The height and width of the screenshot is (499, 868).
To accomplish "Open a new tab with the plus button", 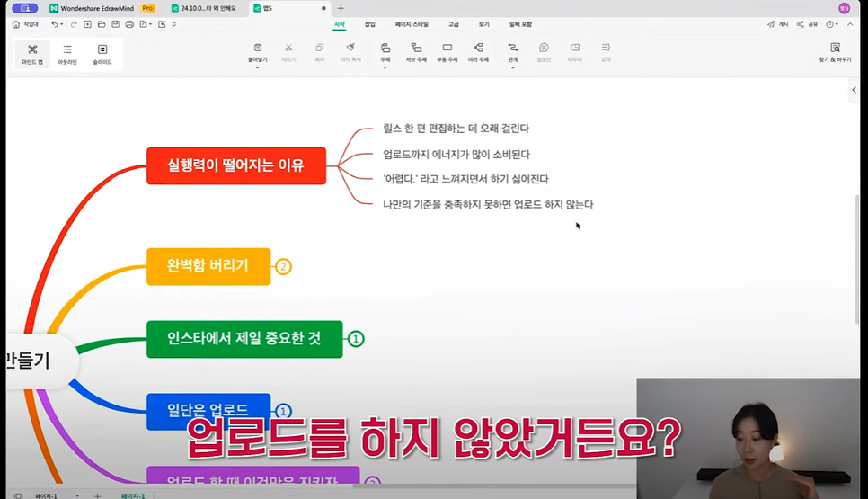I will pos(341,8).
